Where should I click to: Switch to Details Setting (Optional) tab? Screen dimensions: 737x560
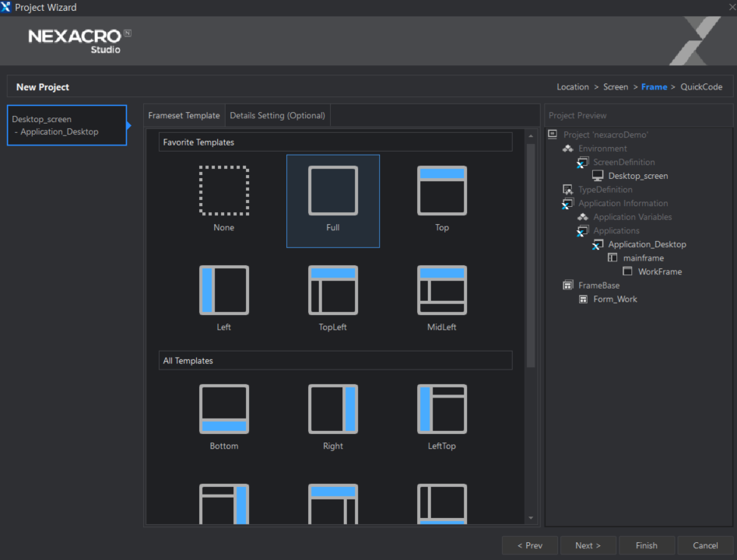tap(277, 115)
